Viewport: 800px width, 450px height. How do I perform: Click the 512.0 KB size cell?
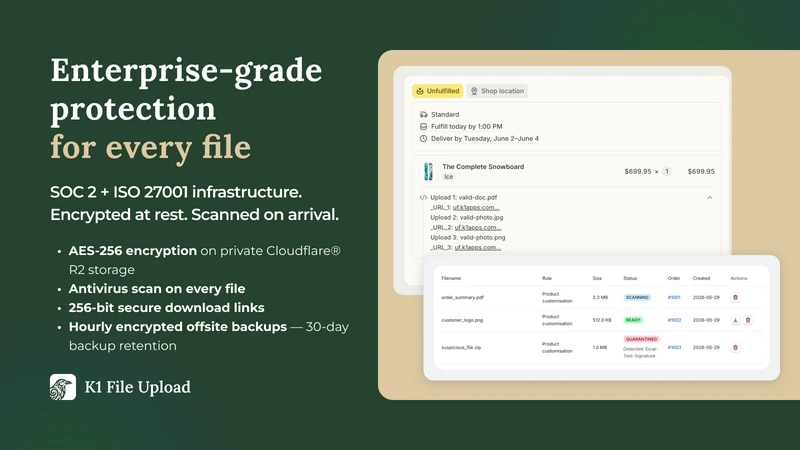(x=602, y=320)
